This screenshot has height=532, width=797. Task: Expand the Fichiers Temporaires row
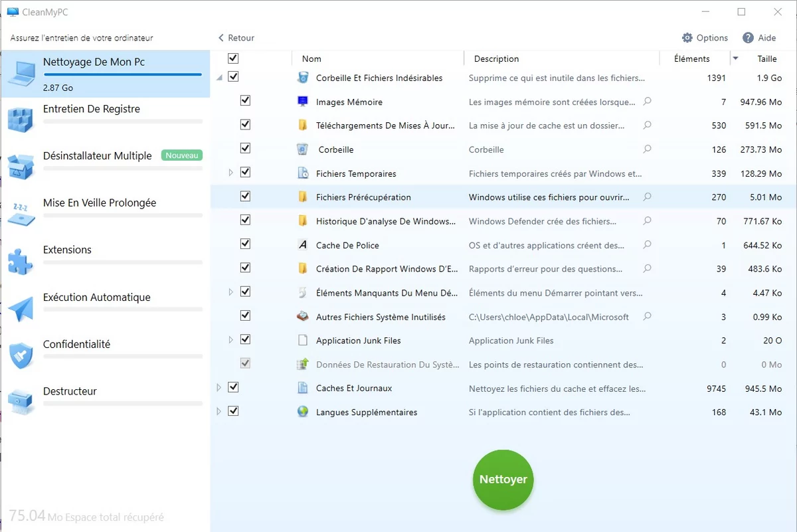click(231, 173)
